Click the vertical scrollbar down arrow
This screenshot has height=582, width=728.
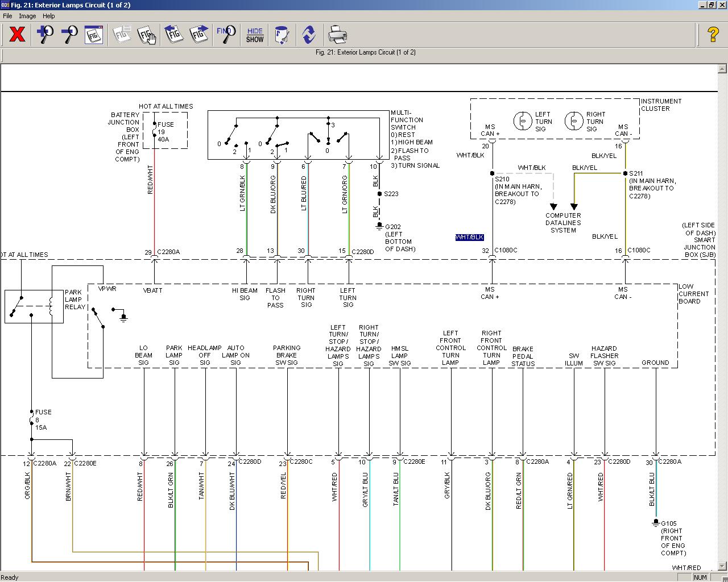(722, 566)
